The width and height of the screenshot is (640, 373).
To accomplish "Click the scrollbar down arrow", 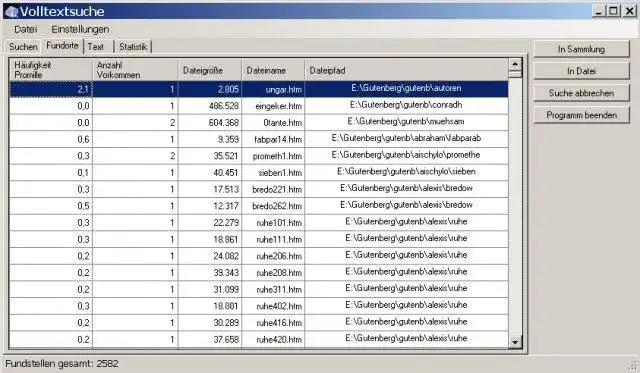I will (x=515, y=342).
